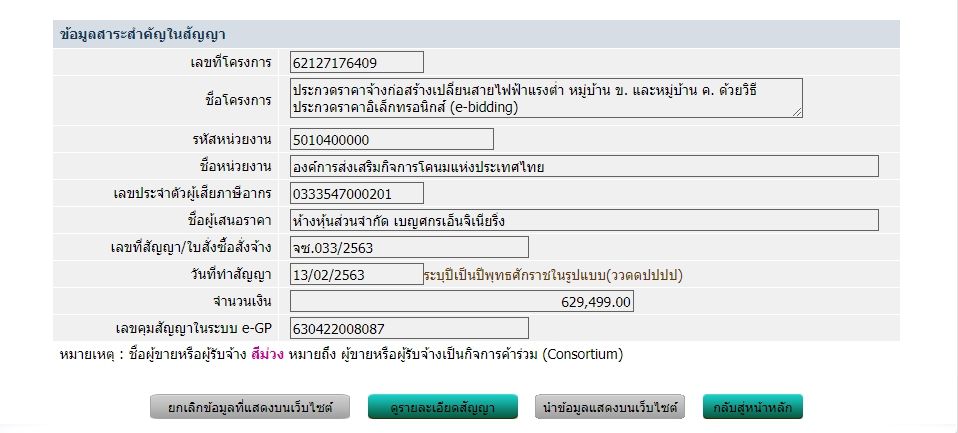Focus the ชื่อโครงการ project name text area
Image resolution: width=958 pixels, height=433 pixels.
click(x=545, y=98)
